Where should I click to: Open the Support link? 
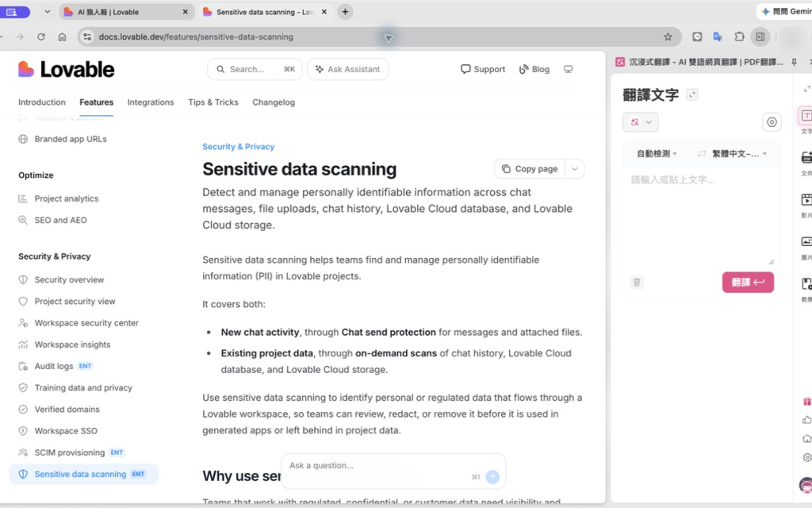(x=483, y=69)
